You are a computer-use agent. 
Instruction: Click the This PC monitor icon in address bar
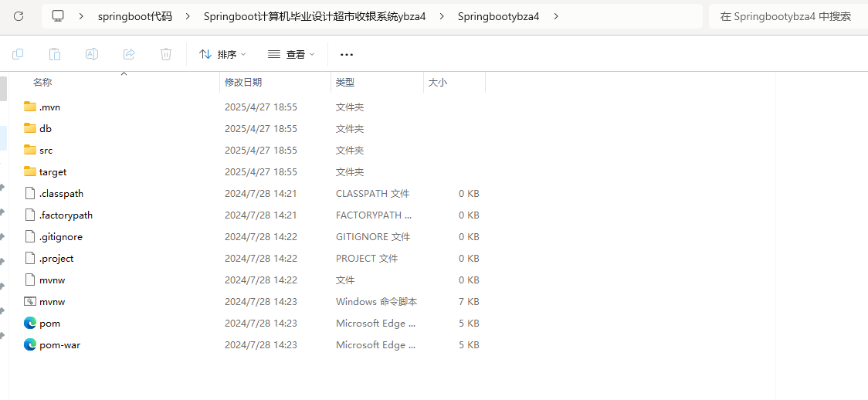(x=58, y=16)
